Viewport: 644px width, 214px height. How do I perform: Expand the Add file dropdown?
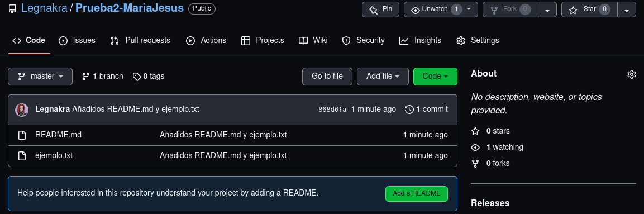tap(383, 77)
